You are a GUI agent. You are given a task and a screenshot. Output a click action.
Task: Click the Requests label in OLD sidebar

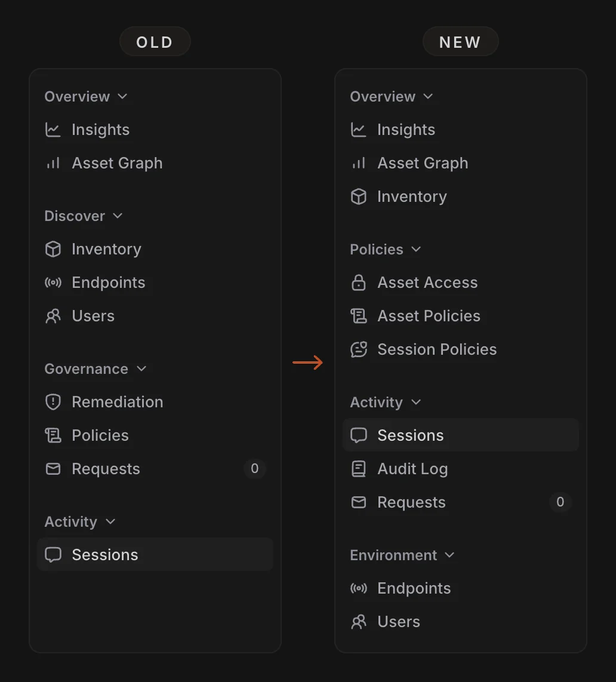click(x=106, y=469)
